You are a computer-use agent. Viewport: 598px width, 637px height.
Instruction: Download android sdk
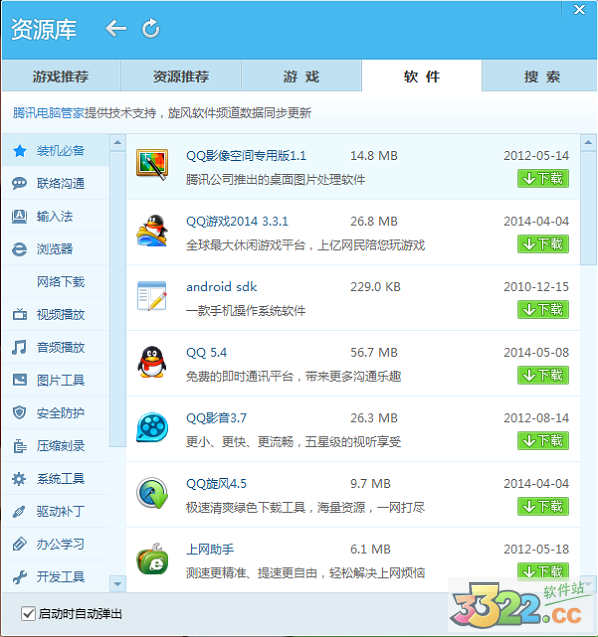(543, 310)
